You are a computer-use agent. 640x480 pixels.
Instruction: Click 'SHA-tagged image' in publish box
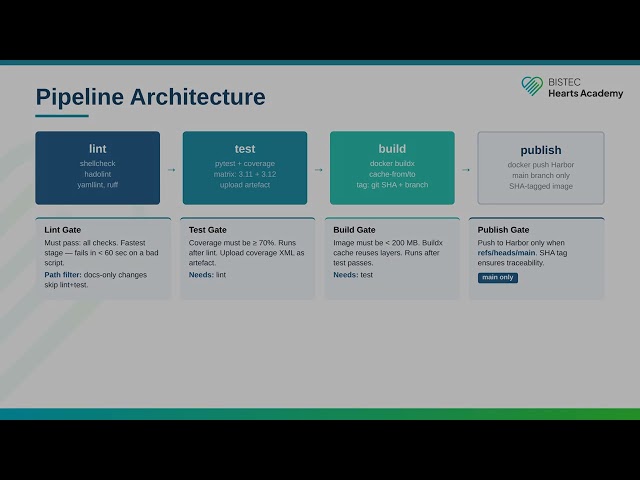pos(541,186)
